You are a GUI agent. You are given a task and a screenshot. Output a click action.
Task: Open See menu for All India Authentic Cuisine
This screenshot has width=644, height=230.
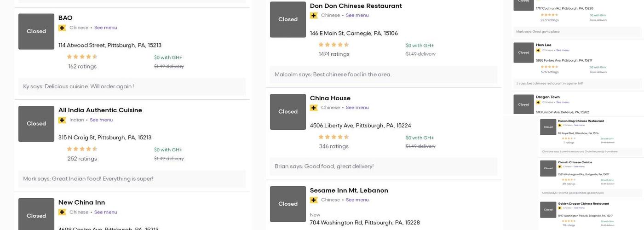pyautogui.click(x=101, y=120)
